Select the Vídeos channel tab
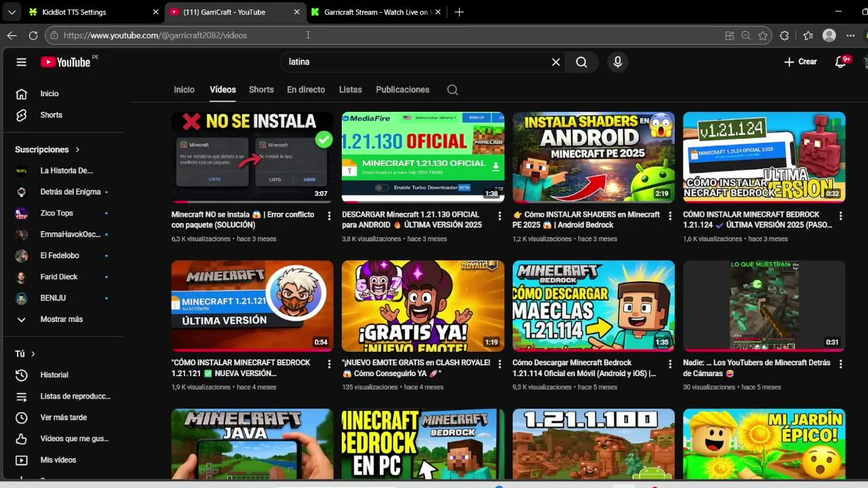Image resolution: width=868 pixels, height=488 pixels. [222, 89]
